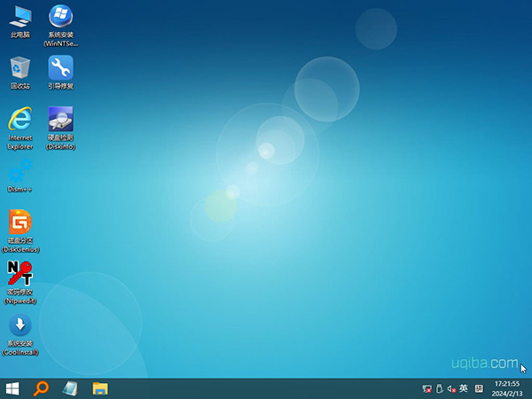
Task: Launch the NTPWEdit password reset tool
Action: point(20,273)
